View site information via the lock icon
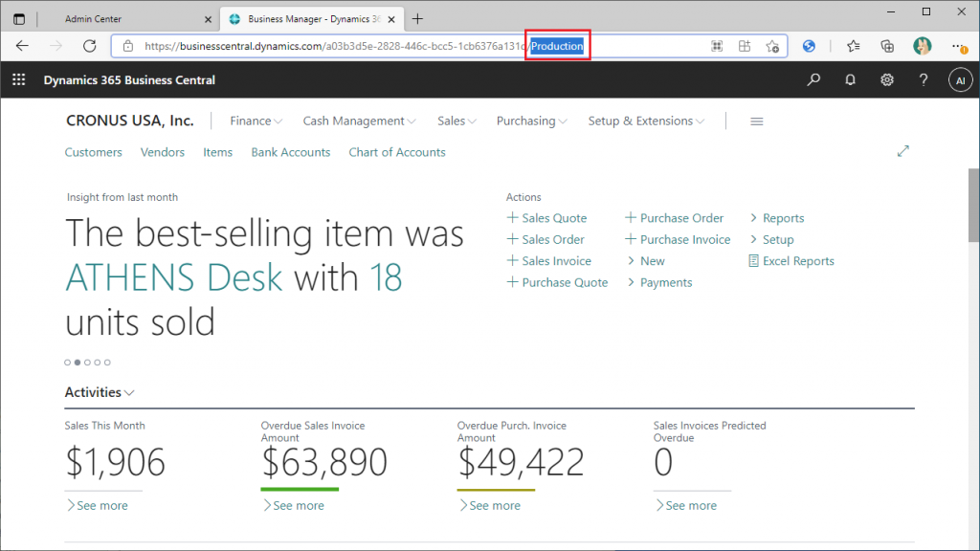Viewport: 980px width, 551px height. pyautogui.click(x=128, y=46)
